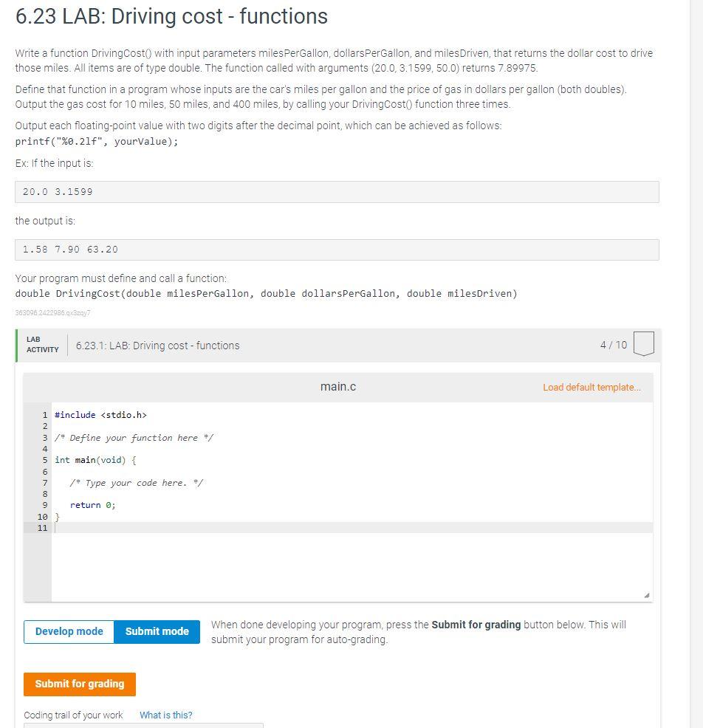Click the 'What is this?' link
Viewport: 703px width, 728px height.
coord(165,715)
